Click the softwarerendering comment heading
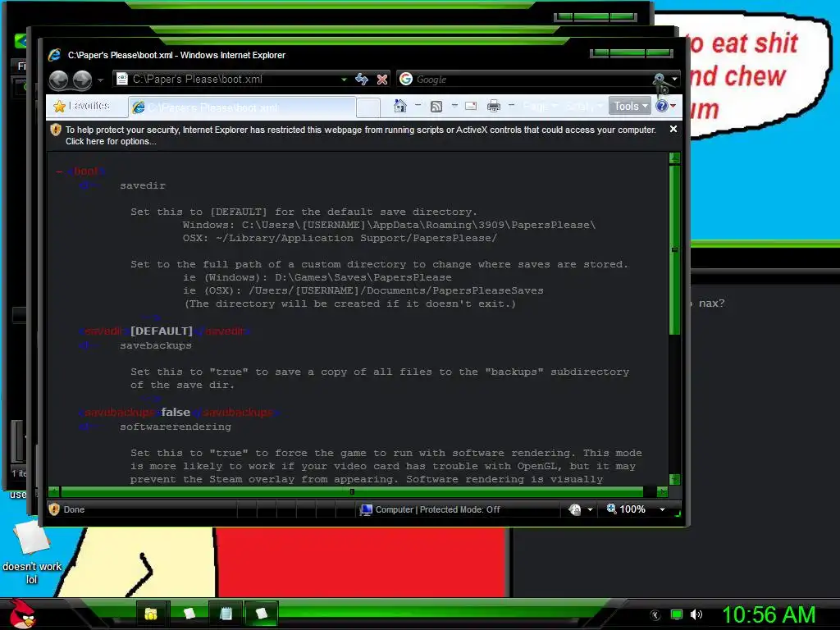The height and width of the screenshot is (630, 840). pyautogui.click(x=176, y=427)
